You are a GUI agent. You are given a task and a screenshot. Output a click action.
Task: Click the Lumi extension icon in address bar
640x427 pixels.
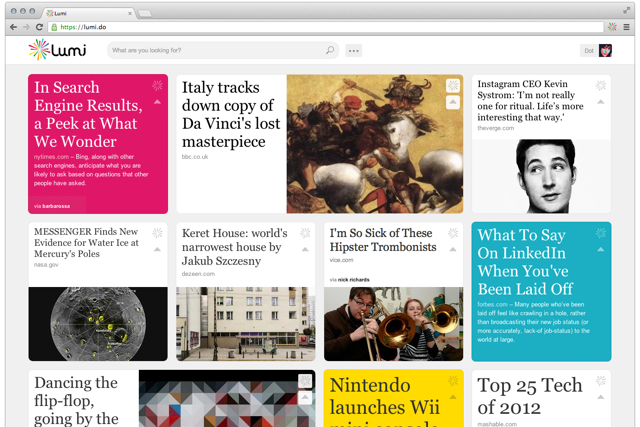click(612, 27)
